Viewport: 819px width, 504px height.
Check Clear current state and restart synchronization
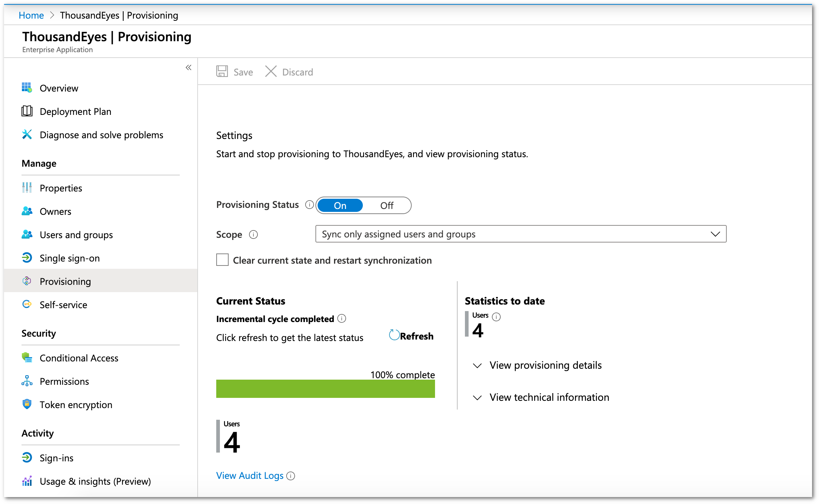point(222,260)
